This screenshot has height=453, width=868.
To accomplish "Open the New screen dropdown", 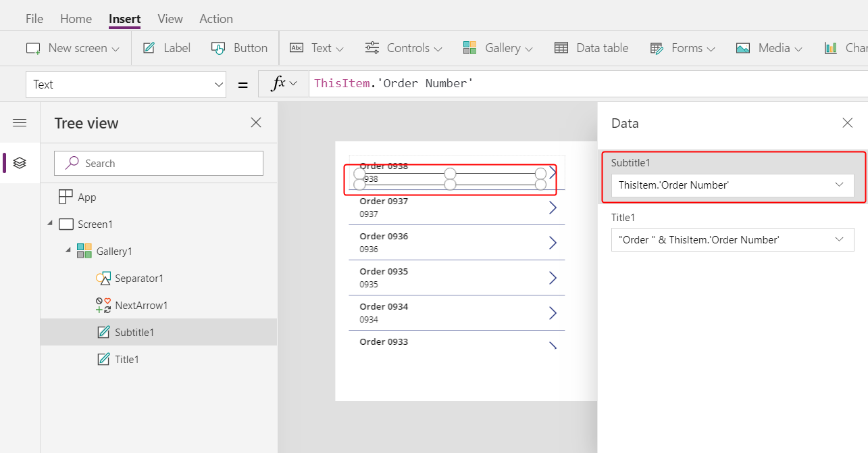I will point(72,48).
